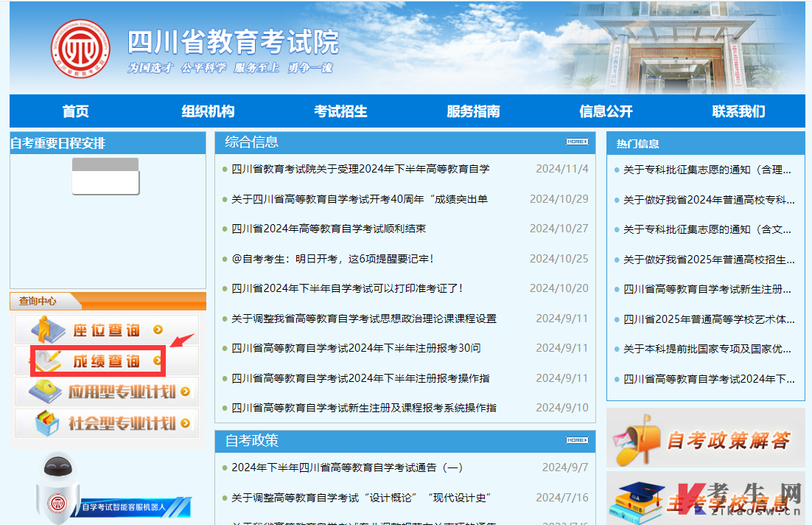812x525 pixels.
Task: Open news 关于四川省高等教育自学考试开考40周年
Action: [360, 199]
